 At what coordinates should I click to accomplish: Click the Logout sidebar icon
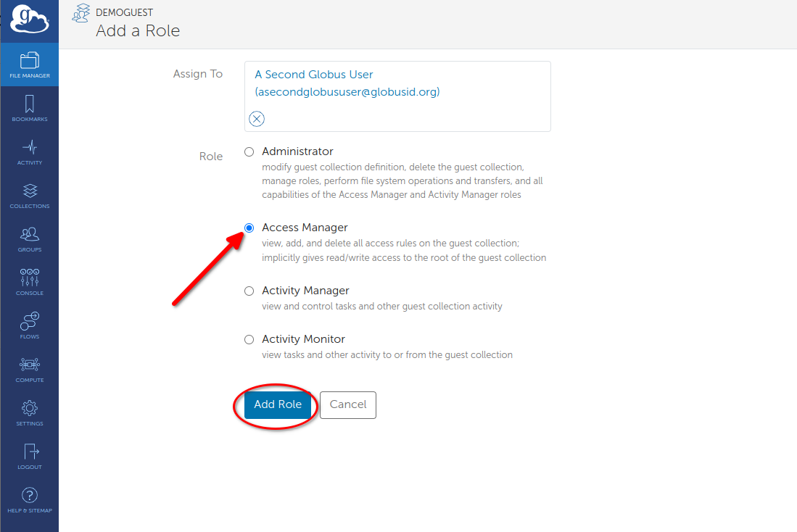[x=30, y=456]
